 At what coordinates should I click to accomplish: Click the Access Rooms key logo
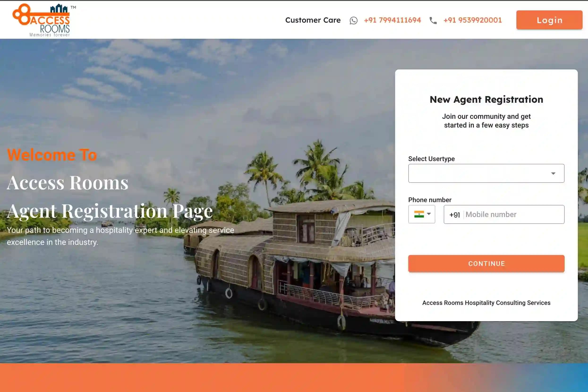(44, 20)
